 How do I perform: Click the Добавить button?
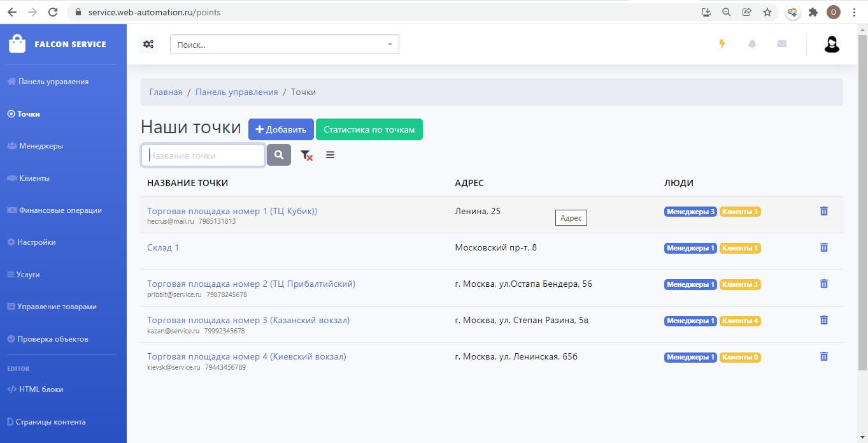tap(281, 129)
